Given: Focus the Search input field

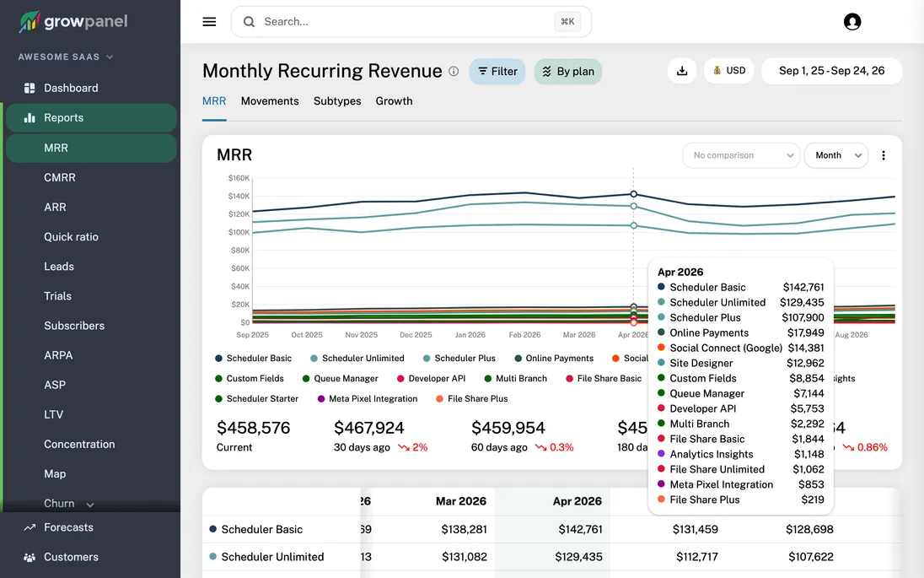Looking at the screenshot, I should [x=411, y=22].
